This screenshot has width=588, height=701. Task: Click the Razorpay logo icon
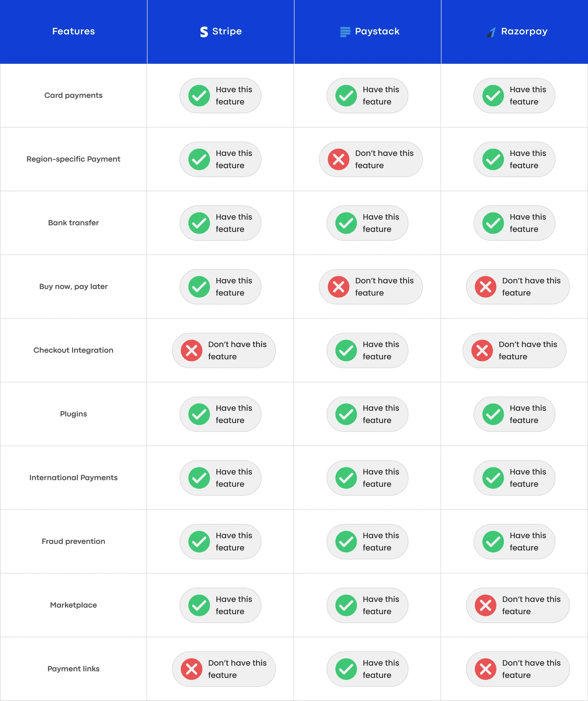(x=491, y=32)
